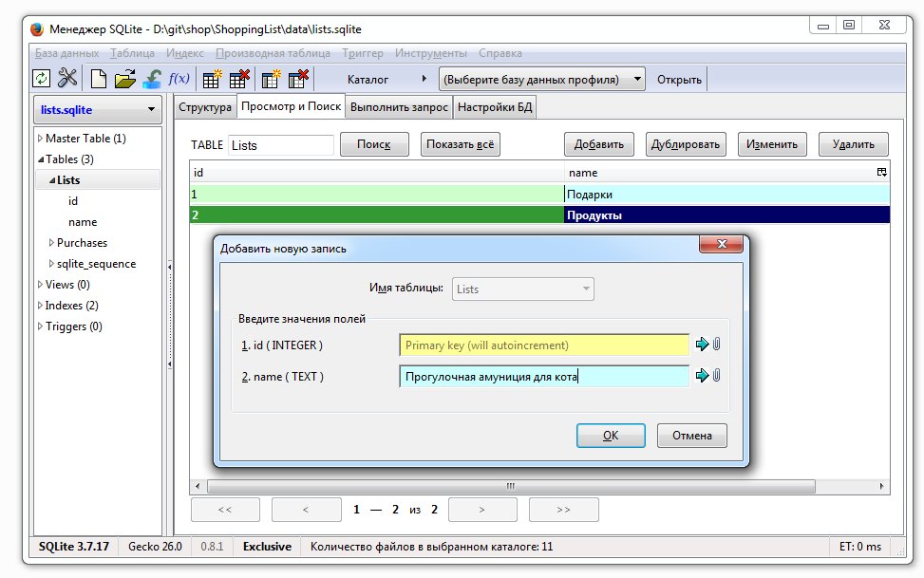Click the paperclip icon beside the name field
This screenshot has width=924, height=578.
coord(717,375)
